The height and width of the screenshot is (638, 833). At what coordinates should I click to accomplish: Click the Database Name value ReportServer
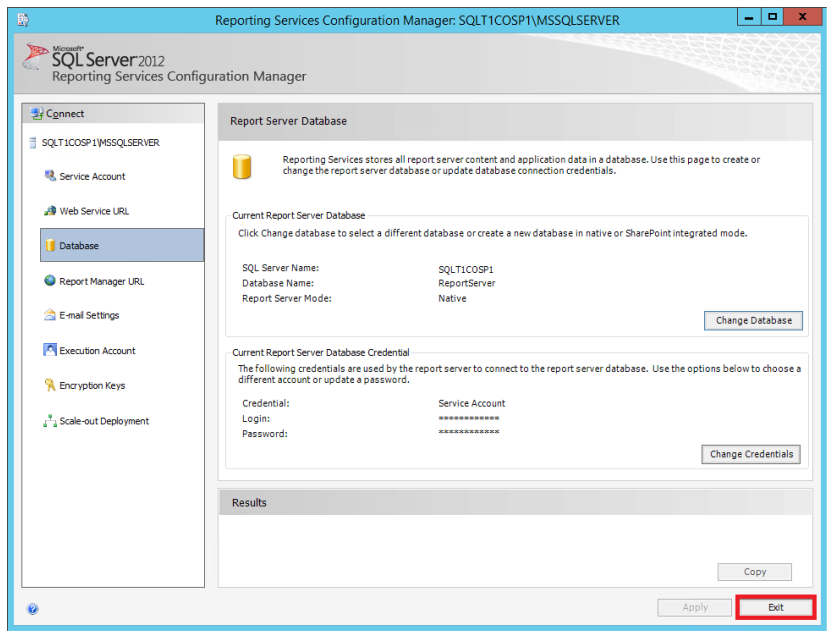[x=466, y=283]
